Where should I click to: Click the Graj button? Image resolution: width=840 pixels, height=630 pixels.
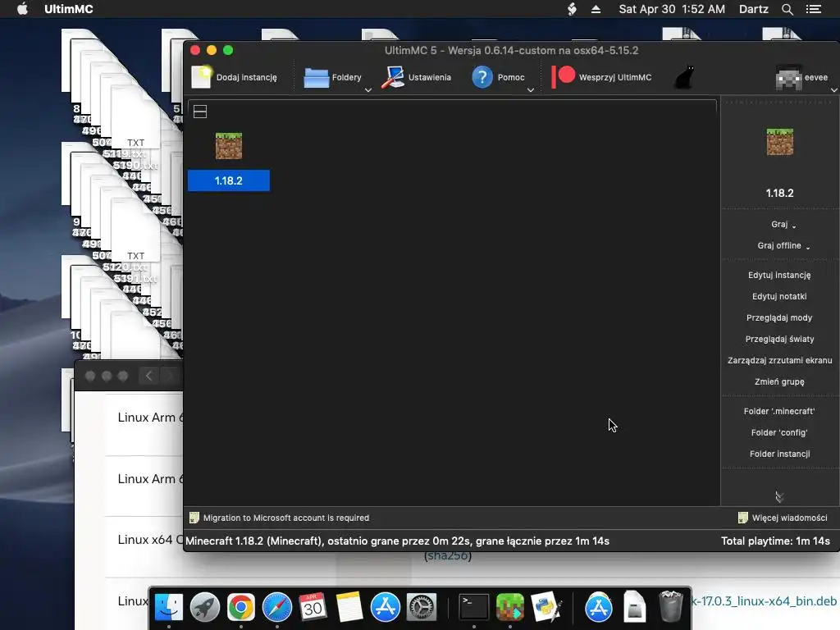[779, 224]
